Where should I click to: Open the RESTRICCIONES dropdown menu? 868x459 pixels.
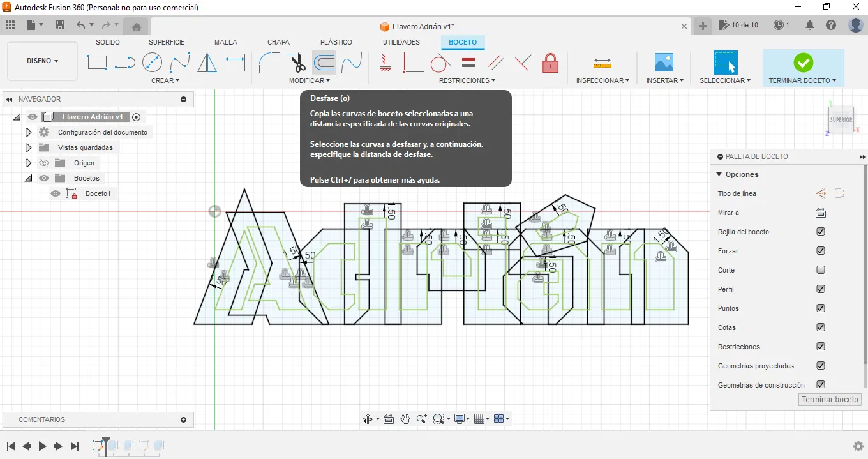coord(467,80)
